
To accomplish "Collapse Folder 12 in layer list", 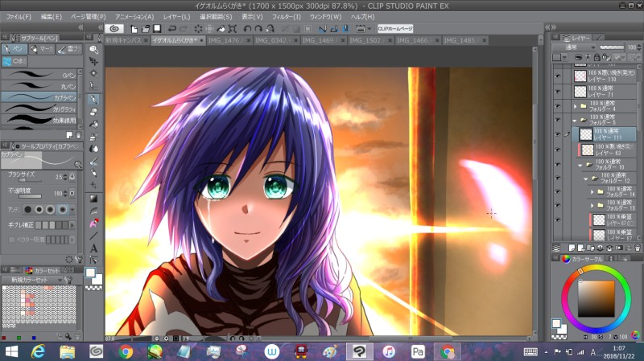I will pos(586,179).
